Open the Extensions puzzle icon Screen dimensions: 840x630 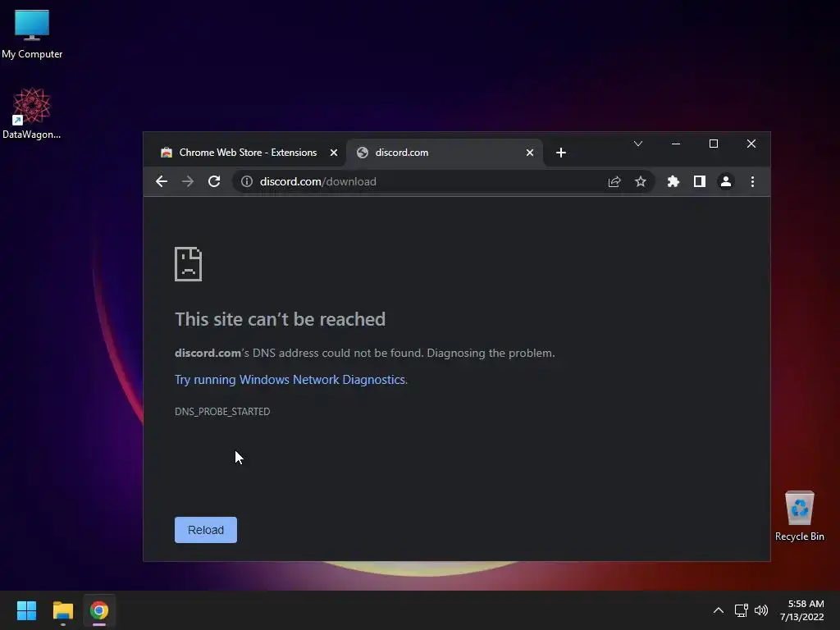tap(673, 181)
